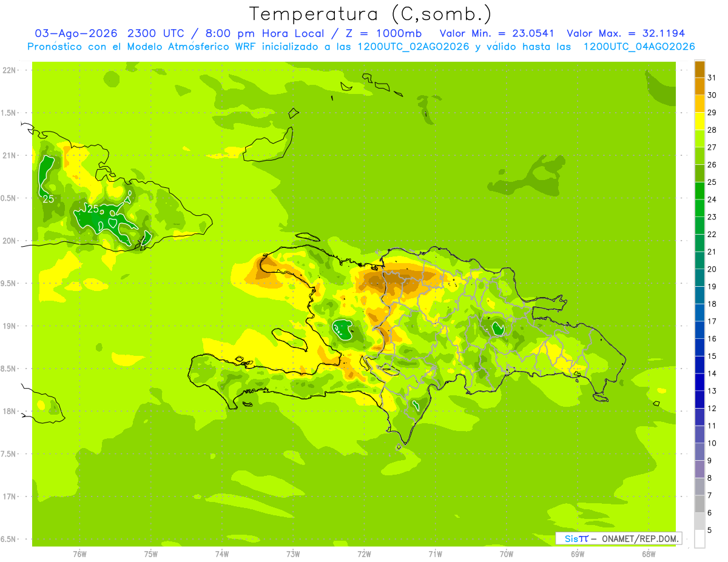
Task: Click the title "Temperatura (C,somb.)"
Action: click(371, 13)
